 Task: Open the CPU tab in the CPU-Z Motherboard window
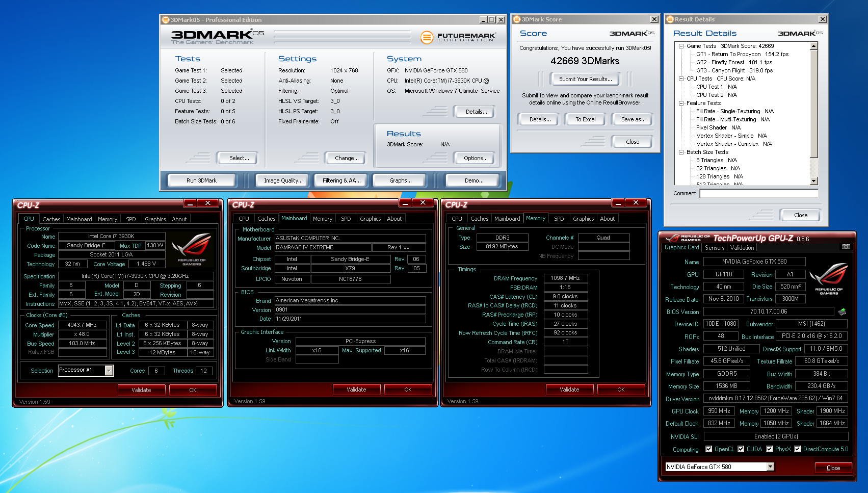[x=244, y=219]
